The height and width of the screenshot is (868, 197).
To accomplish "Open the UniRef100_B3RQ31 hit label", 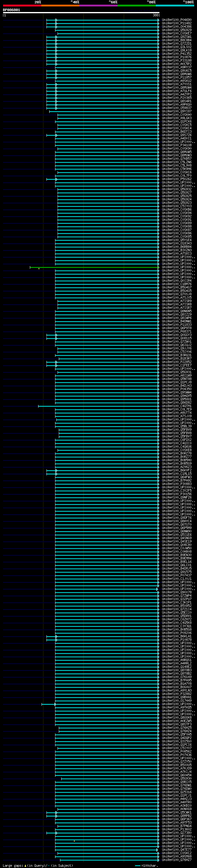I will 177,355.
